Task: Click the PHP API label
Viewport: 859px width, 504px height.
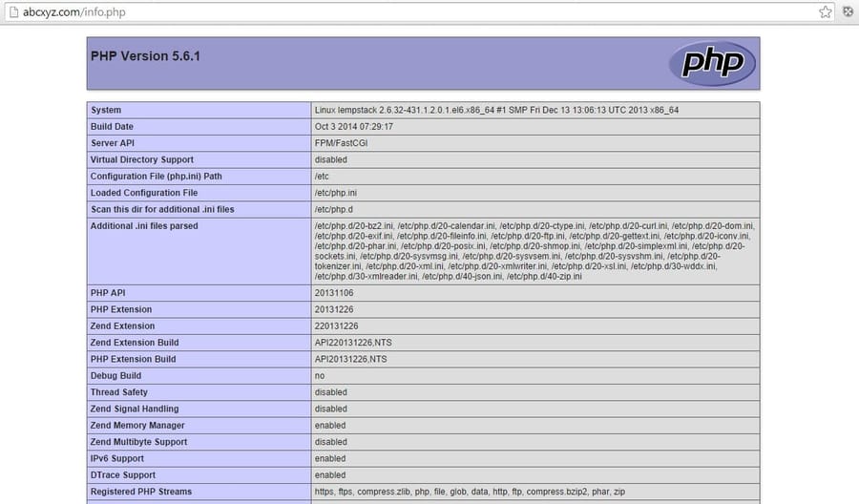Action: coord(108,293)
